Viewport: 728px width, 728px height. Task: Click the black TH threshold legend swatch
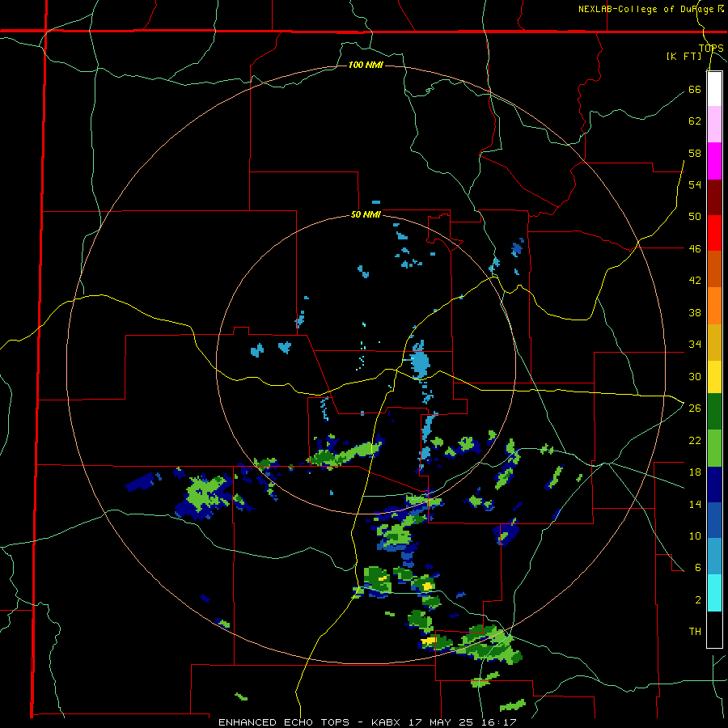[714, 629]
